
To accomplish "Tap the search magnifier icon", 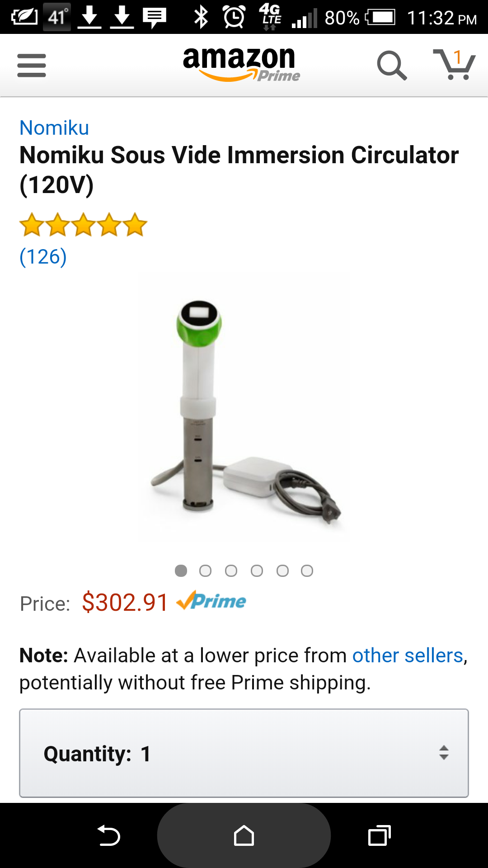I will 392,66.
